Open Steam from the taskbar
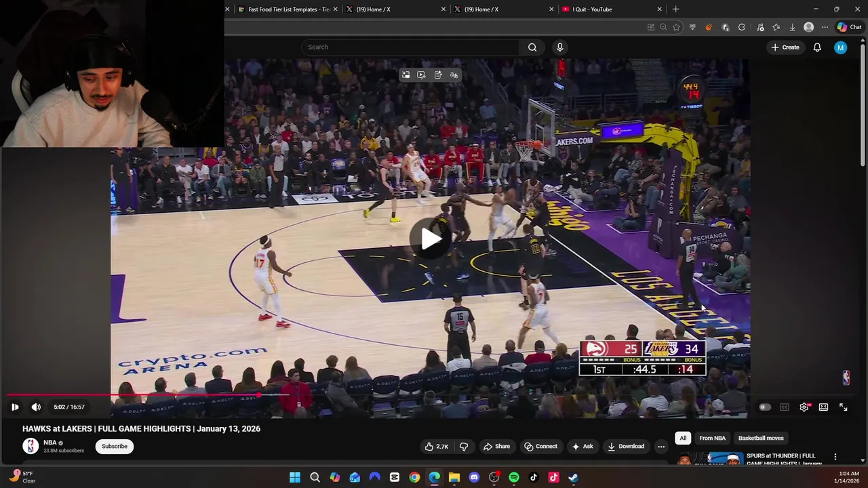The height and width of the screenshot is (488, 868). coord(573,477)
